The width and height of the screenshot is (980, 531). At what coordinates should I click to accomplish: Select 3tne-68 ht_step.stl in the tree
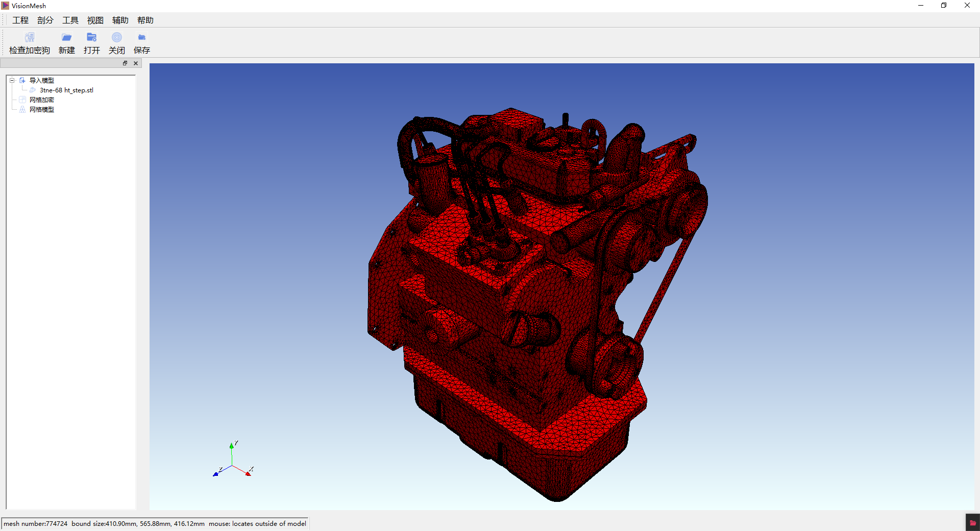coord(66,90)
